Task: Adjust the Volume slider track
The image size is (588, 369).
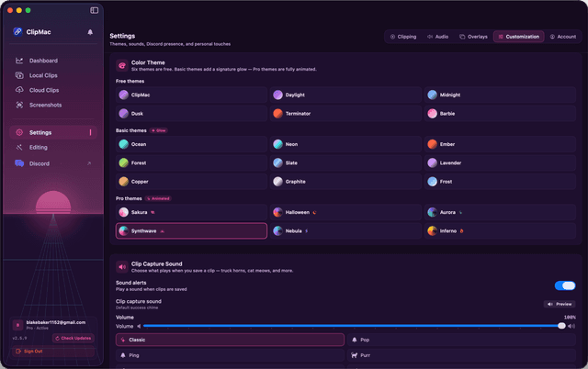Action: (352, 326)
